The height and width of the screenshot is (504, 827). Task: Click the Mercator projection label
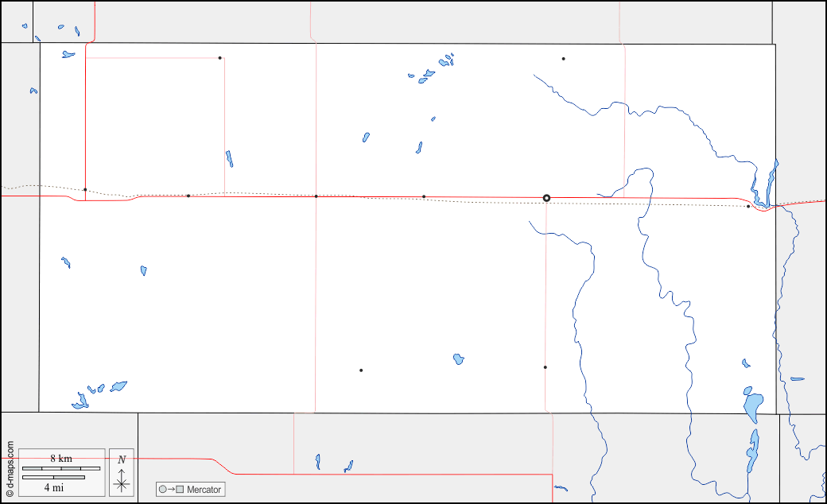[x=204, y=490]
